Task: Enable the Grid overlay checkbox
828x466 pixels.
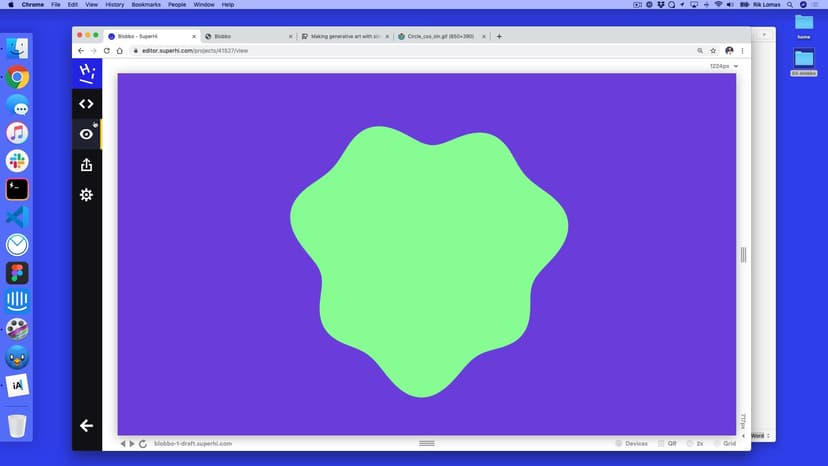Action: 716,443
